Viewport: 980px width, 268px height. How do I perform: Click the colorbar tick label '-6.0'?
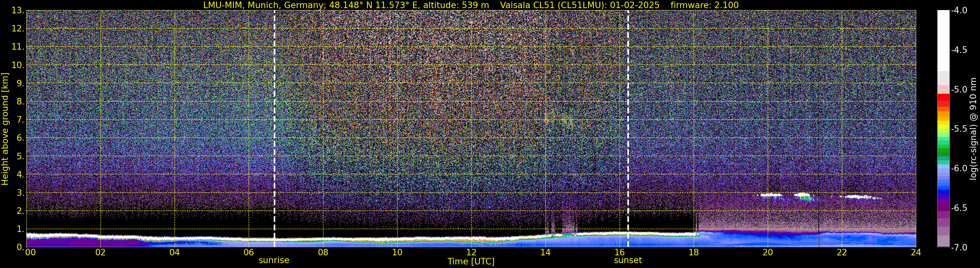959,168
